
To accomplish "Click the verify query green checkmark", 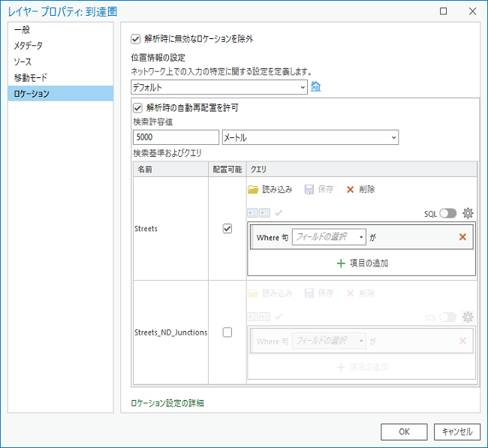I will (279, 213).
